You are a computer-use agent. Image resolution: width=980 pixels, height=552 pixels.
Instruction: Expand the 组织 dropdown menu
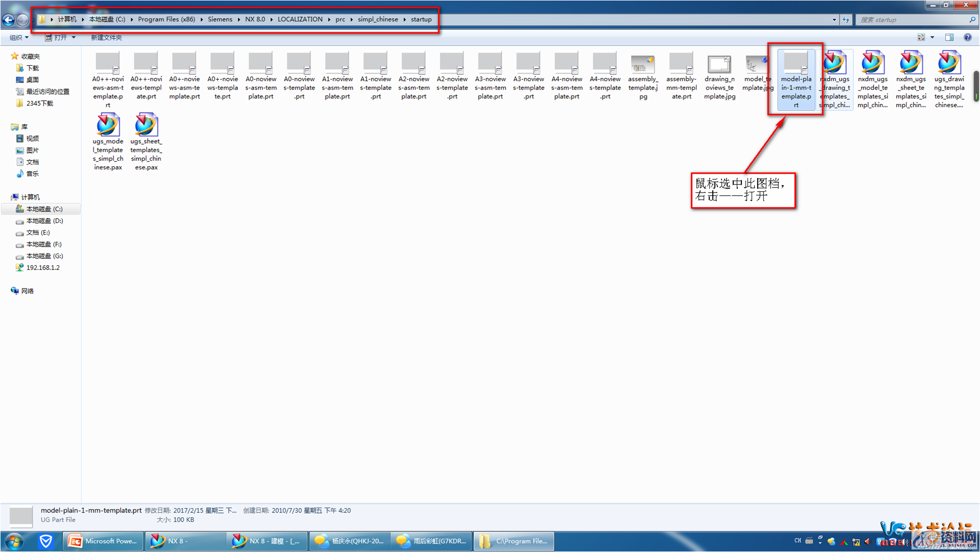click(19, 37)
